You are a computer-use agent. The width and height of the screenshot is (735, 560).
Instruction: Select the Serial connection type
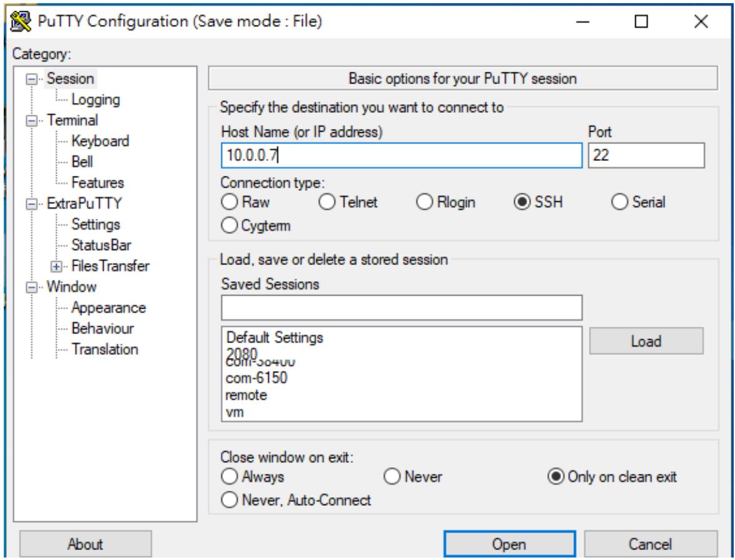tap(638, 202)
